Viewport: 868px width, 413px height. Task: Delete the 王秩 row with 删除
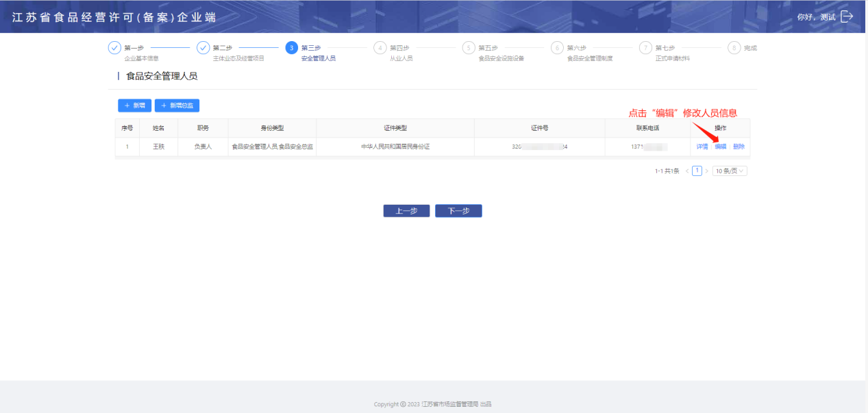pos(739,147)
